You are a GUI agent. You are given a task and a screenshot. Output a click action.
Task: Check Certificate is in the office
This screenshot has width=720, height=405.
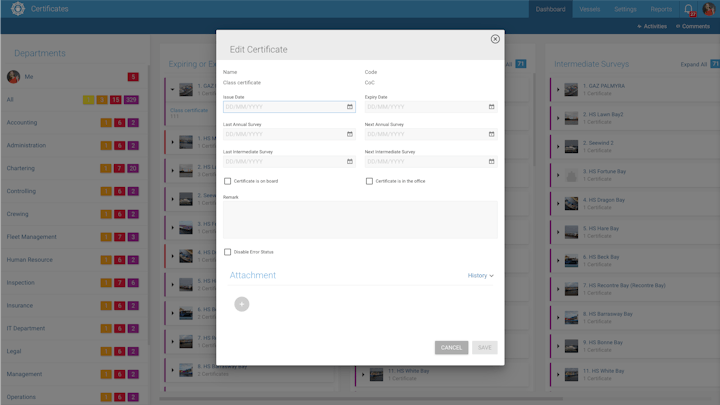click(x=369, y=181)
